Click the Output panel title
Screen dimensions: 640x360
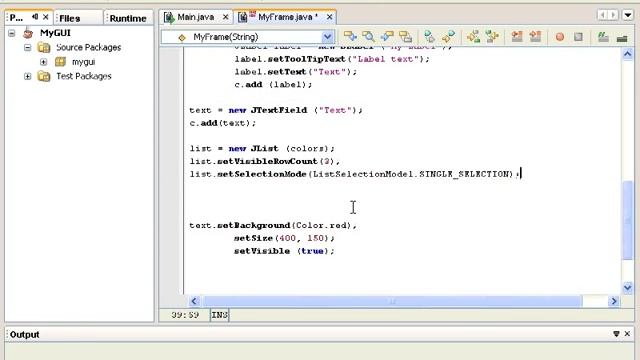pyautogui.click(x=24, y=334)
